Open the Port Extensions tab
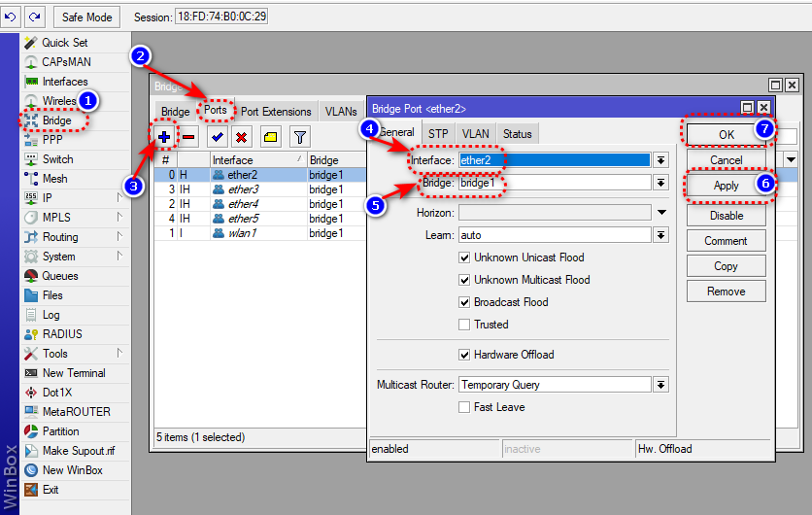812x515 pixels. click(276, 112)
